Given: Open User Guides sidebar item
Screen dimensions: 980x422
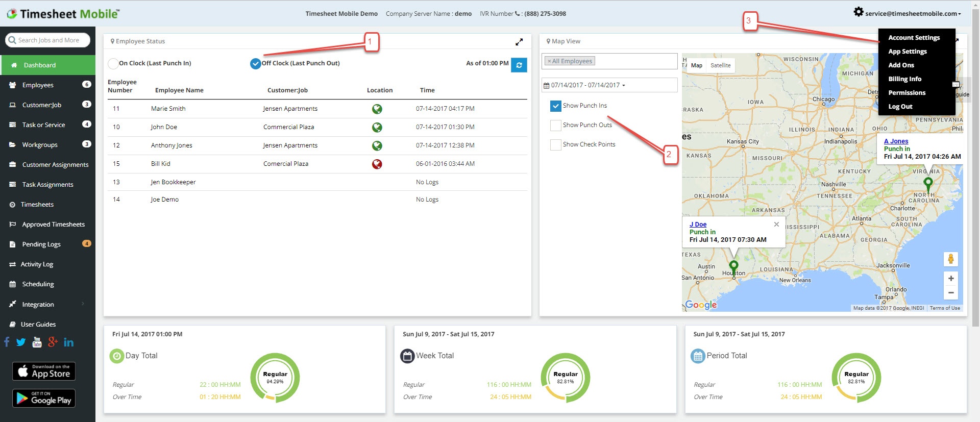Looking at the screenshot, I should (47, 324).
